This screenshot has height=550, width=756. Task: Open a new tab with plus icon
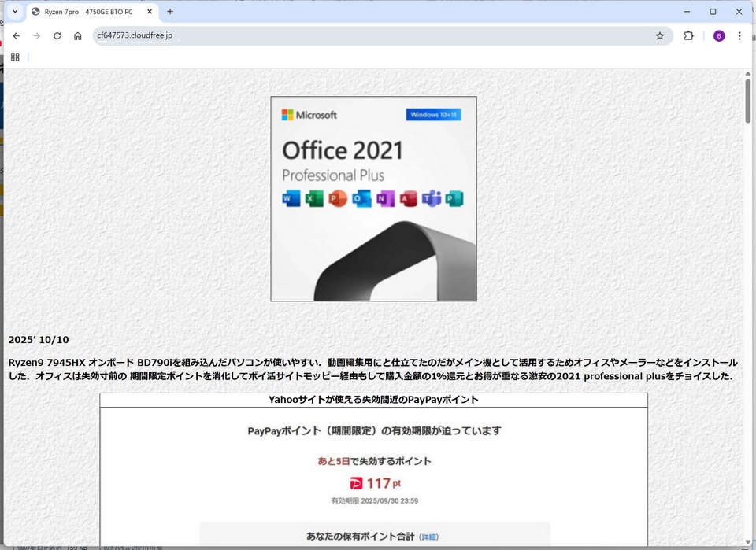point(170,12)
